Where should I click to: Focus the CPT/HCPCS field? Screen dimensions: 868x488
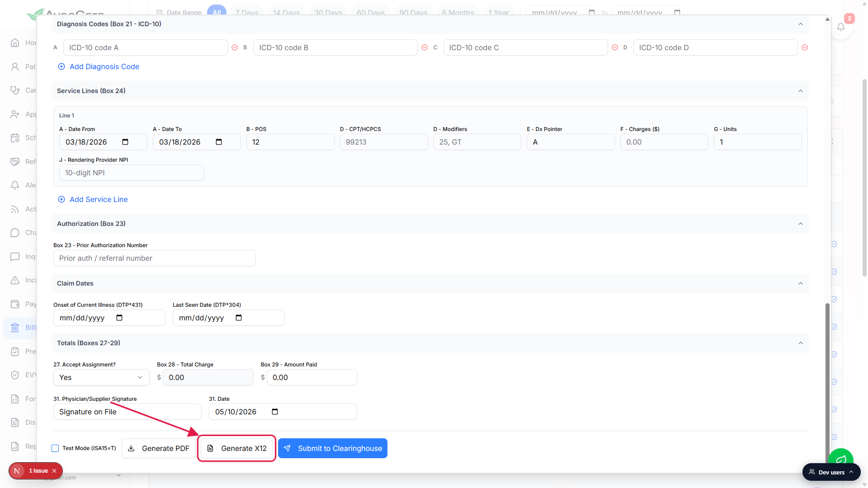384,142
